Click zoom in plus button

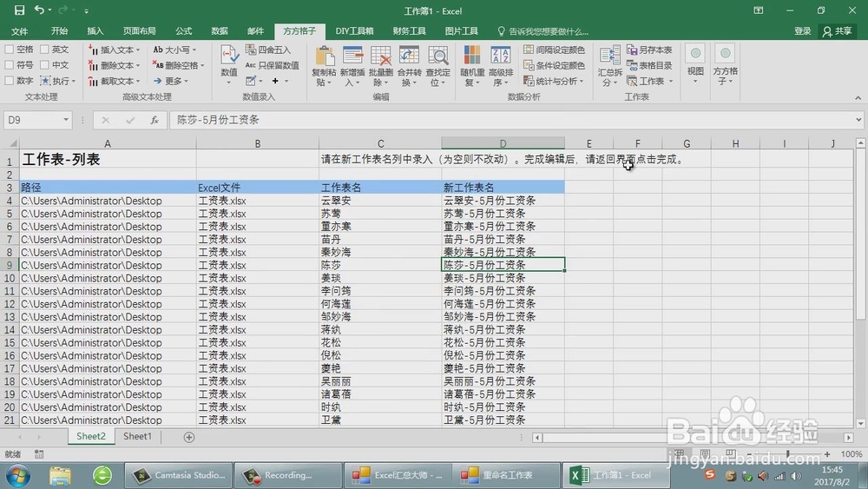pyautogui.click(x=827, y=454)
